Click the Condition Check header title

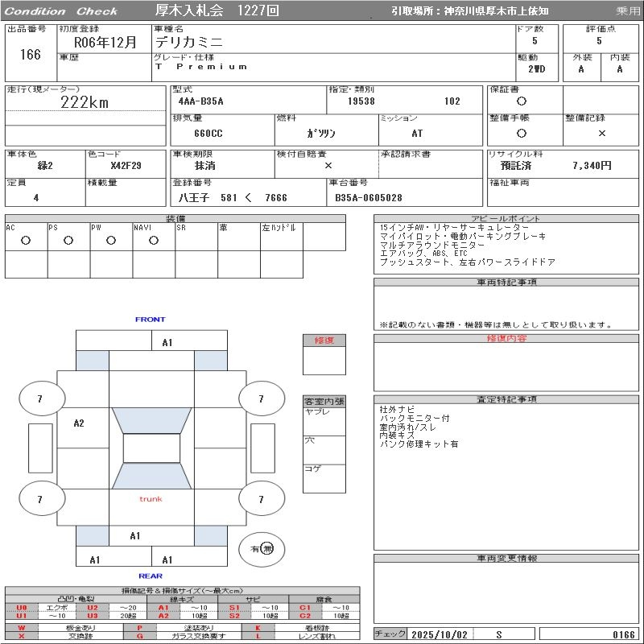[61, 10]
